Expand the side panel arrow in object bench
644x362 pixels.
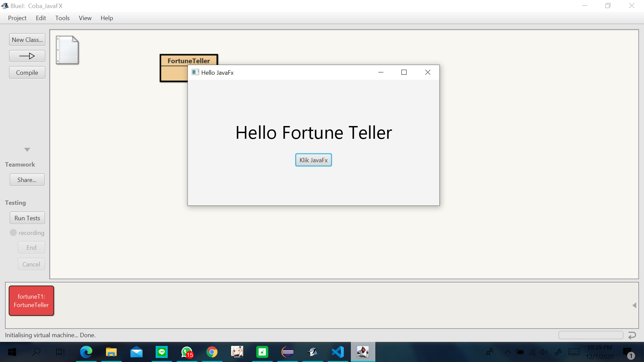[634, 305]
